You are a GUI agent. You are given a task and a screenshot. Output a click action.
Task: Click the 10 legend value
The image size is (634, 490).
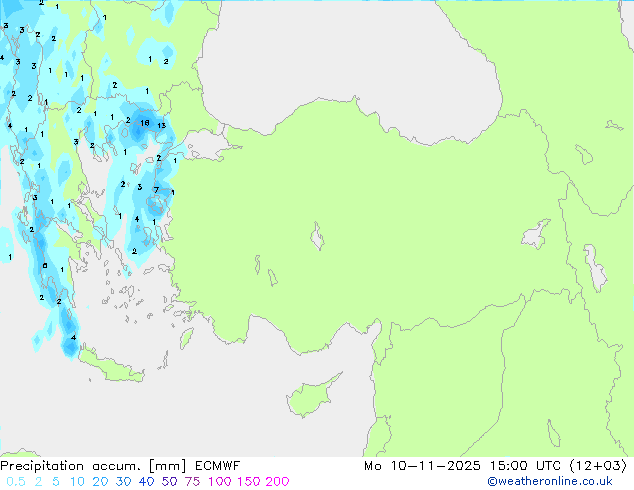77,482
